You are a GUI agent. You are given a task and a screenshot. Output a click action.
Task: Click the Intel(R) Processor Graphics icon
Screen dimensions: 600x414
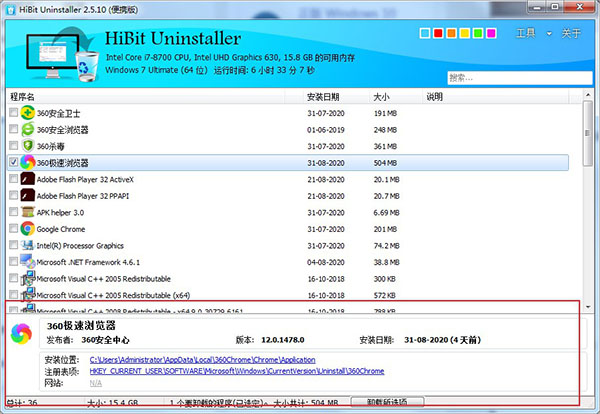coord(28,245)
